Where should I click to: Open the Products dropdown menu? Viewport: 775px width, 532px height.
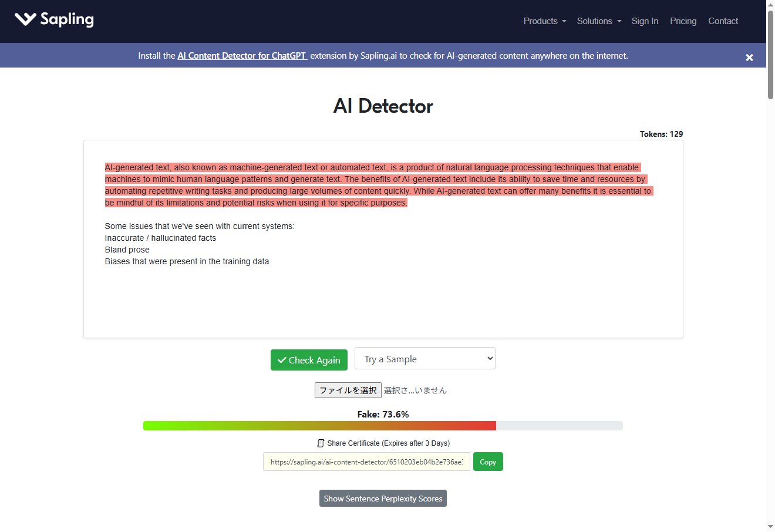click(x=545, y=21)
